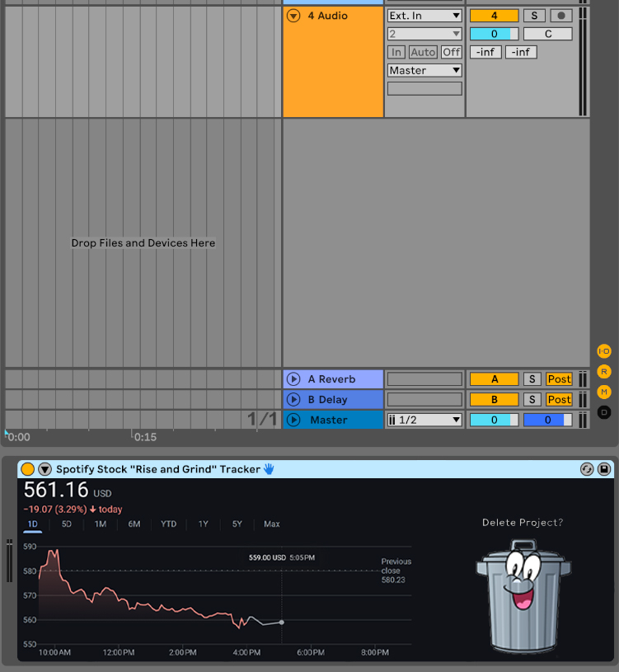Viewport: 619px width, 672px height.
Task: Open the Master output routing dropdown
Action: tap(424, 70)
